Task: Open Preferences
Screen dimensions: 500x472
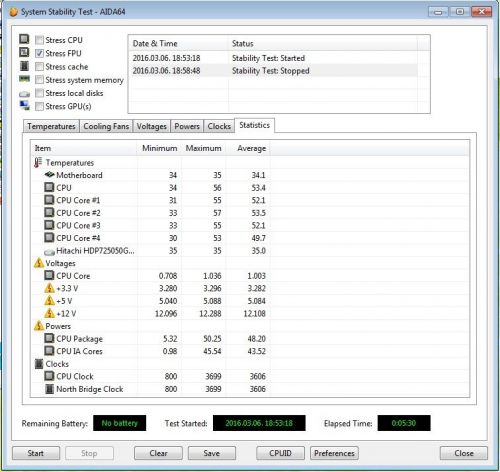Action: tap(334, 453)
